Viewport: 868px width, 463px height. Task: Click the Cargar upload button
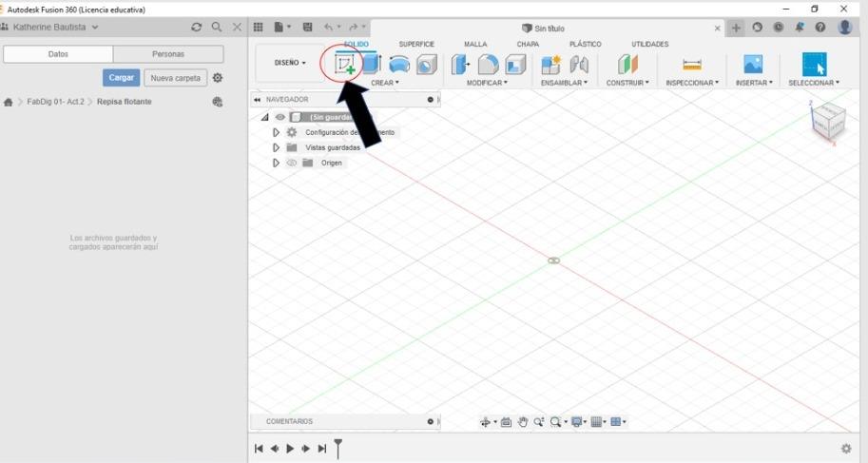122,78
